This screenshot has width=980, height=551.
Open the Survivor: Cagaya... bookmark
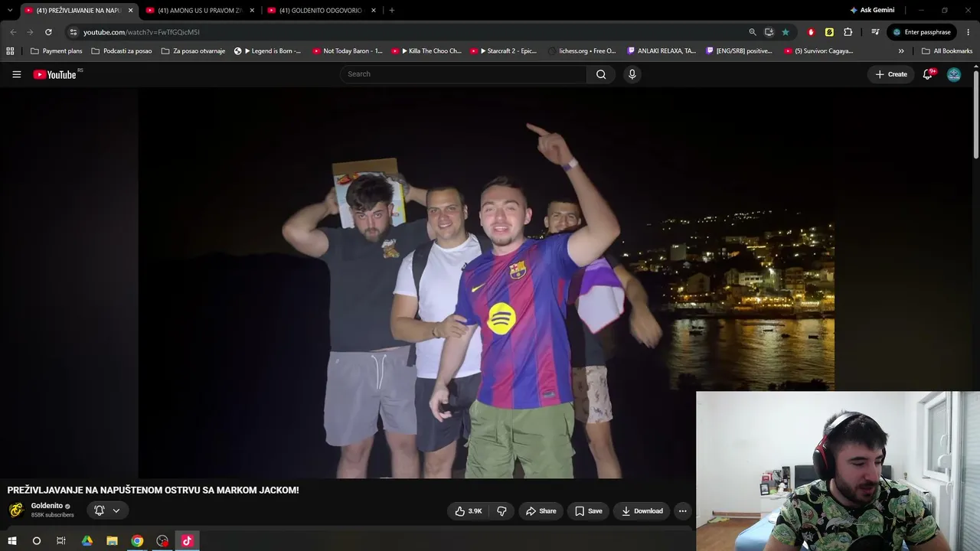818,51
